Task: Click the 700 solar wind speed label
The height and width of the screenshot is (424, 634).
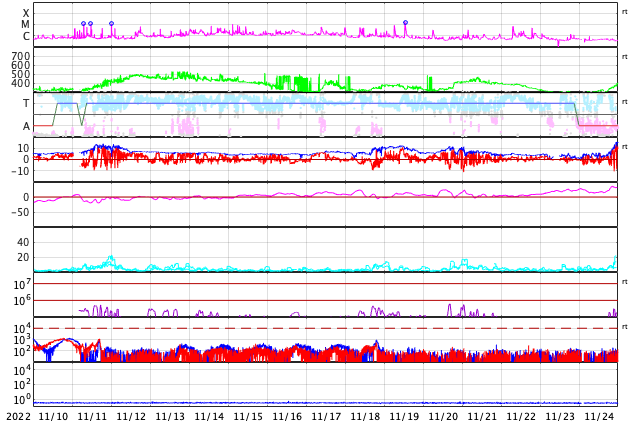Action: (20, 56)
